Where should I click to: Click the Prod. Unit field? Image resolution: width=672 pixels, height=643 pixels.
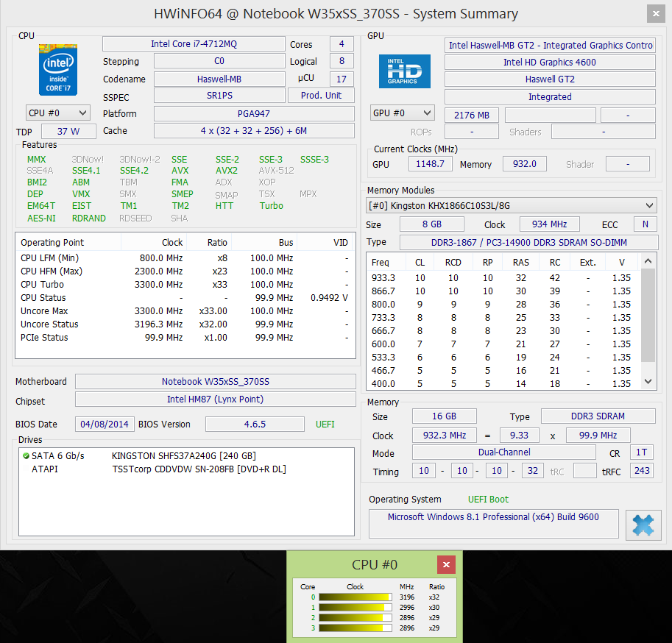point(321,96)
